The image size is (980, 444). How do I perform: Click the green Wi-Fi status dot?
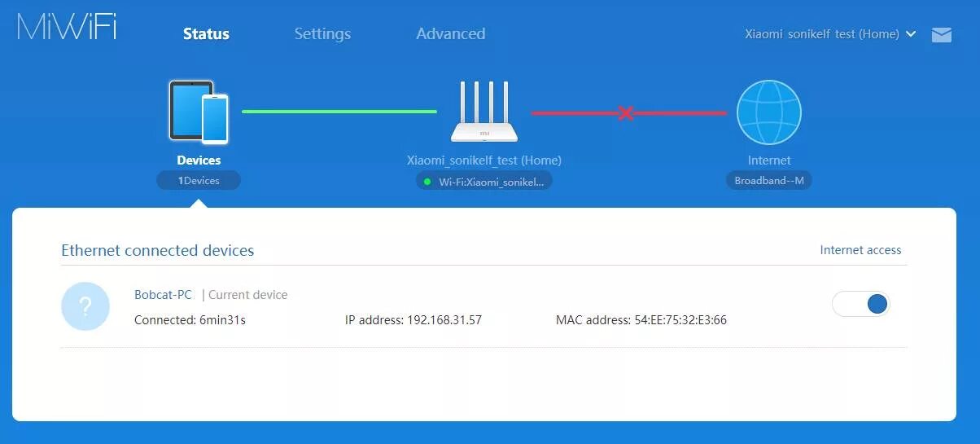pos(427,182)
